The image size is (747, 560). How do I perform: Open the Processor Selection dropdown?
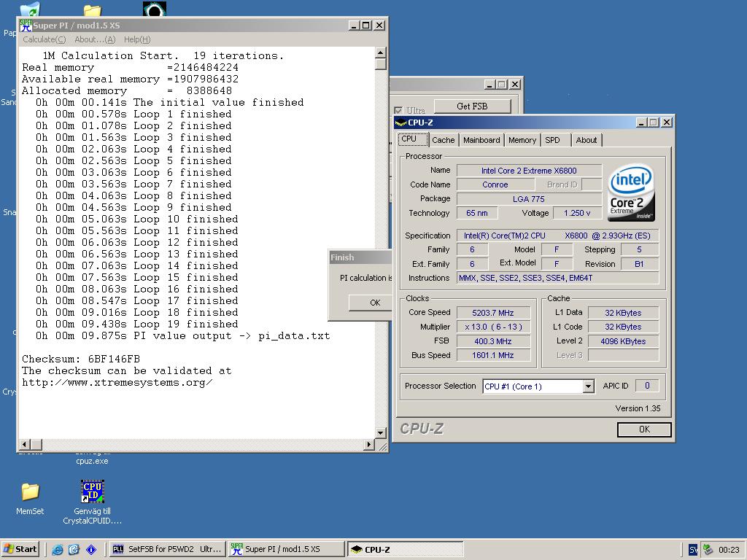pos(589,386)
